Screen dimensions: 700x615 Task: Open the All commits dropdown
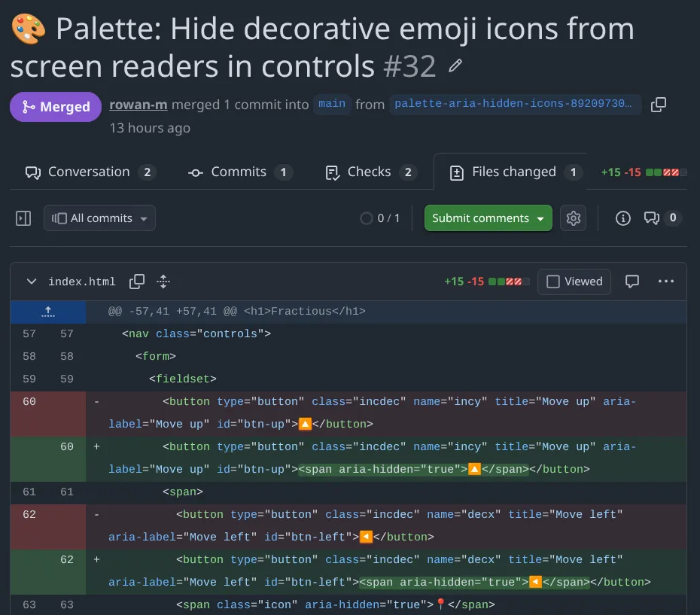(x=99, y=218)
